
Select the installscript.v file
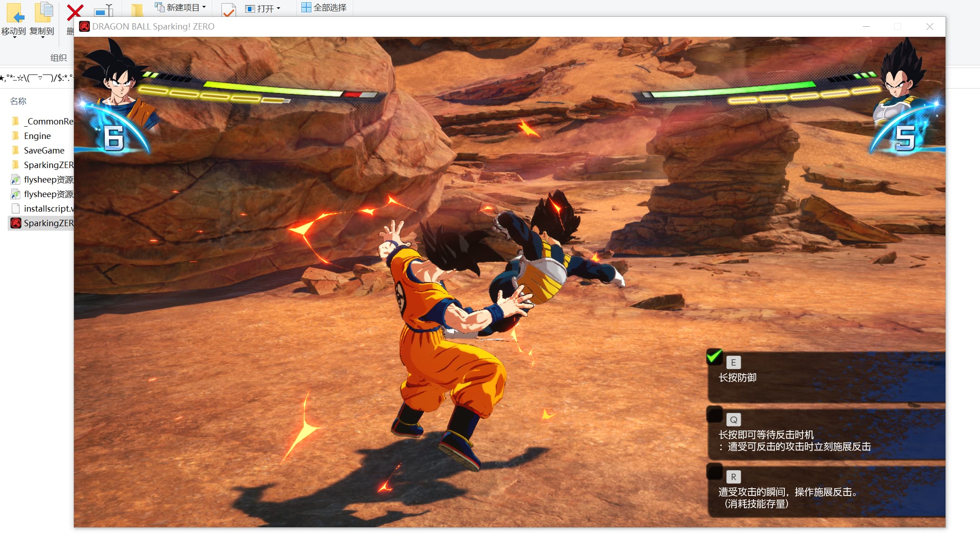[x=42, y=208]
